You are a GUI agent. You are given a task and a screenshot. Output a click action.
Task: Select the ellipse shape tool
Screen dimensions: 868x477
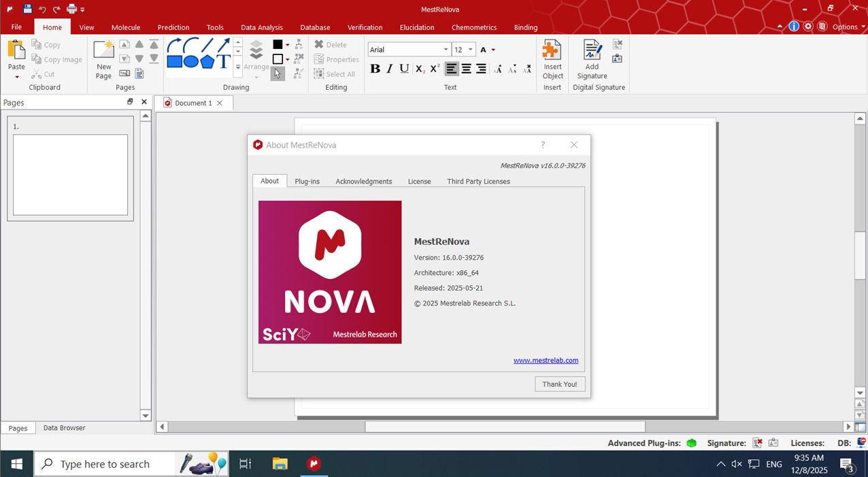pyautogui.click(x=191, y=61)
